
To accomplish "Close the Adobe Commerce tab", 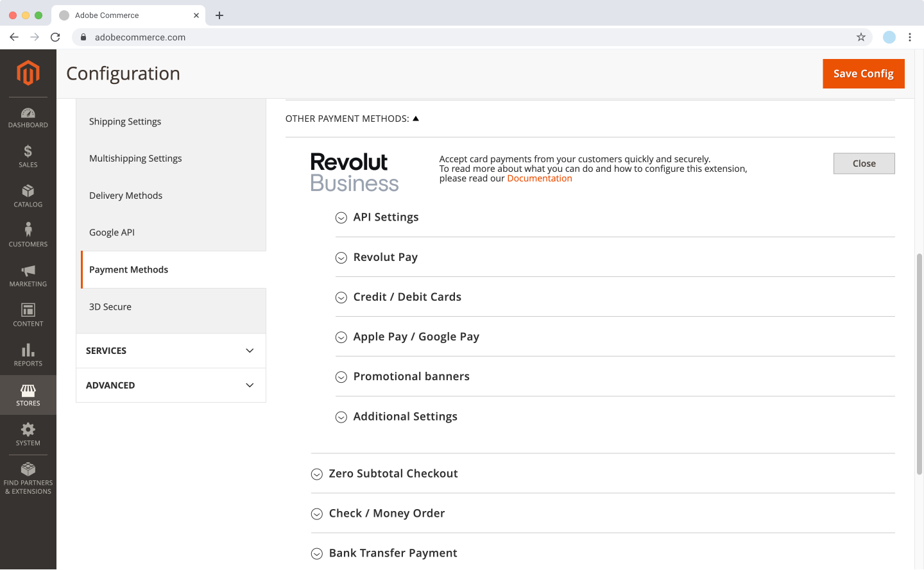I will tap(196, 15).
